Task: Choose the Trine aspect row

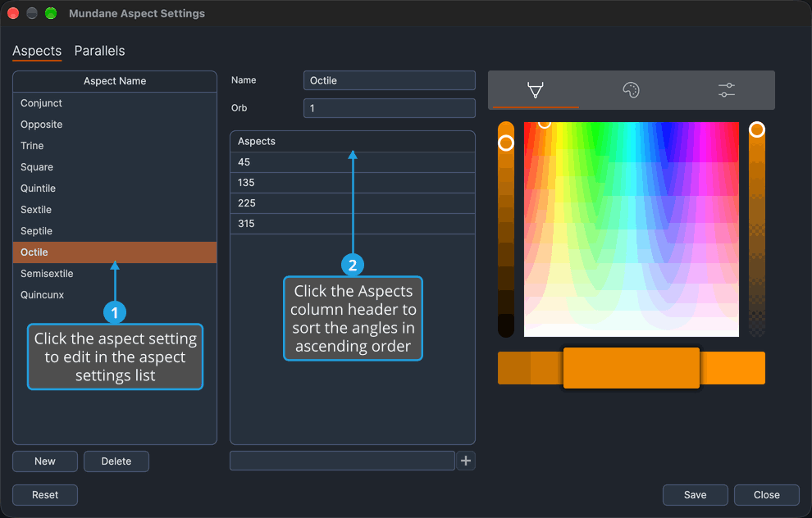Action: tap(115, 145)
